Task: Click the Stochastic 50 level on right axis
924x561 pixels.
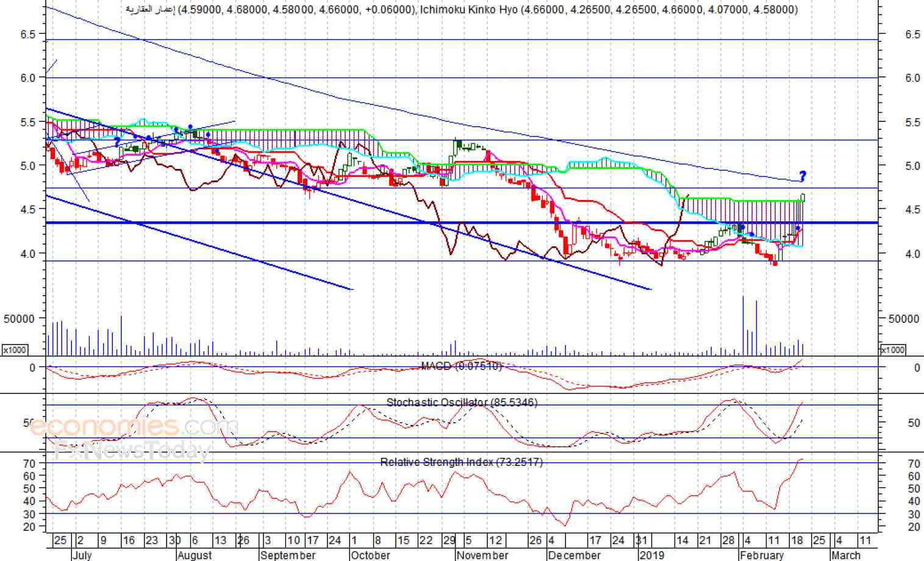Action: coord(914,423)
